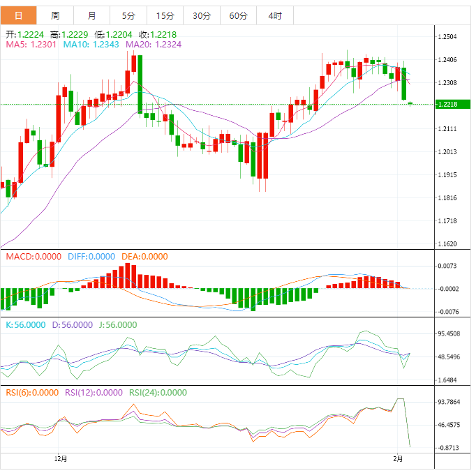Click the RSI(6) indicator label

[32, 392]
